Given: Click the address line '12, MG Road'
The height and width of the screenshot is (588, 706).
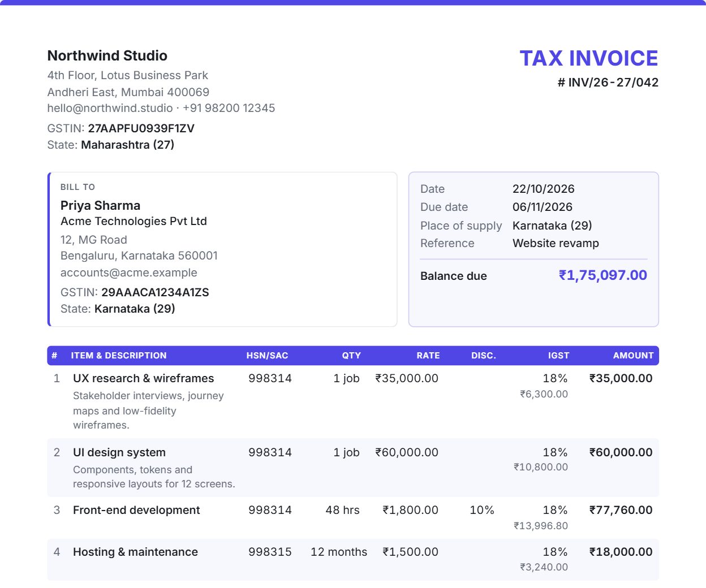Looking at the screenshot, I should click(94, 240).
